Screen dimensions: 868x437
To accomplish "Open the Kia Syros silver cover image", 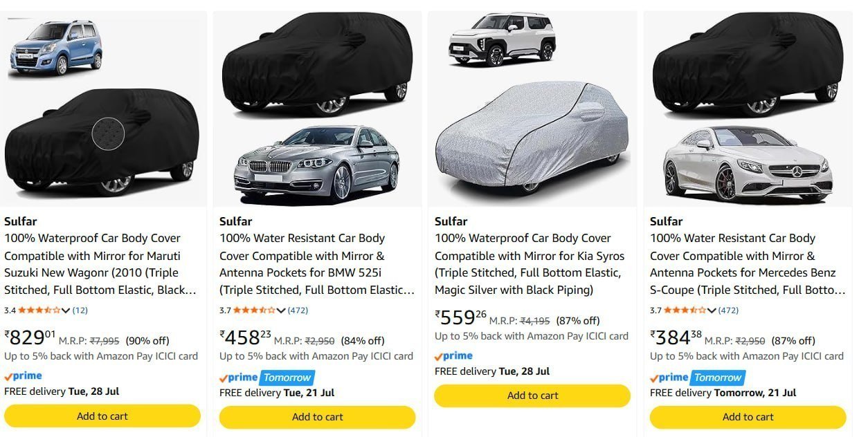I will pyautogui.click(x=532, y=109).
